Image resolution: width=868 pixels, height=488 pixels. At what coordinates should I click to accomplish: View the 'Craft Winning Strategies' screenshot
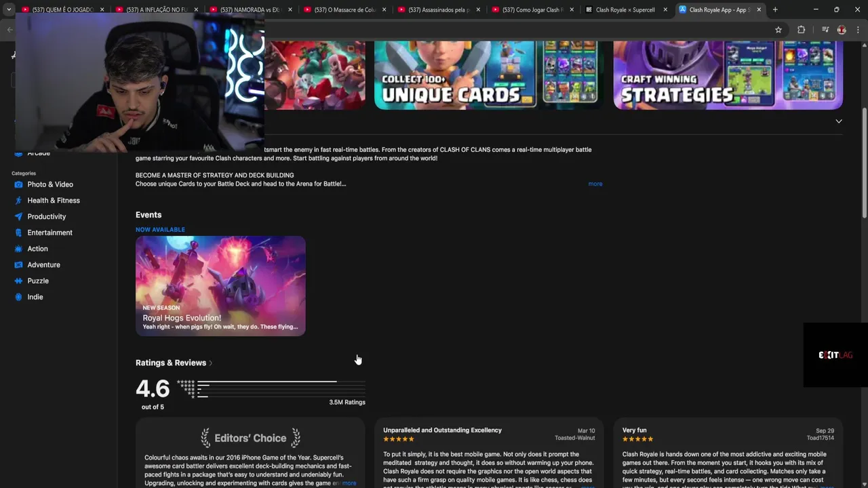(728, 75)
